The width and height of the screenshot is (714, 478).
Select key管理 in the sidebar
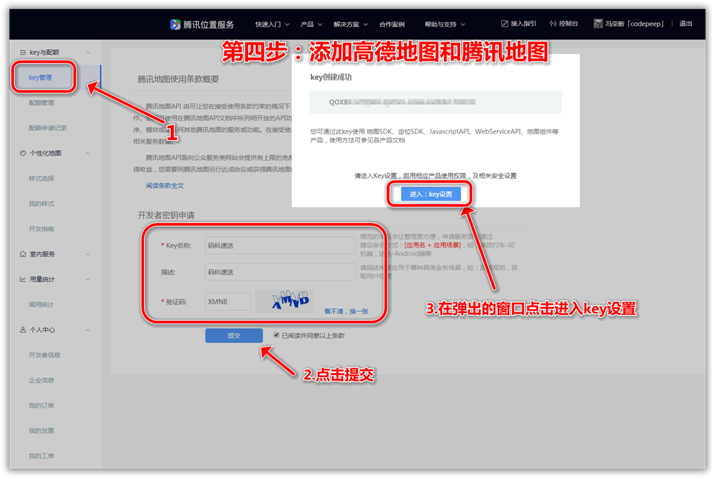[x=41, y=78]
